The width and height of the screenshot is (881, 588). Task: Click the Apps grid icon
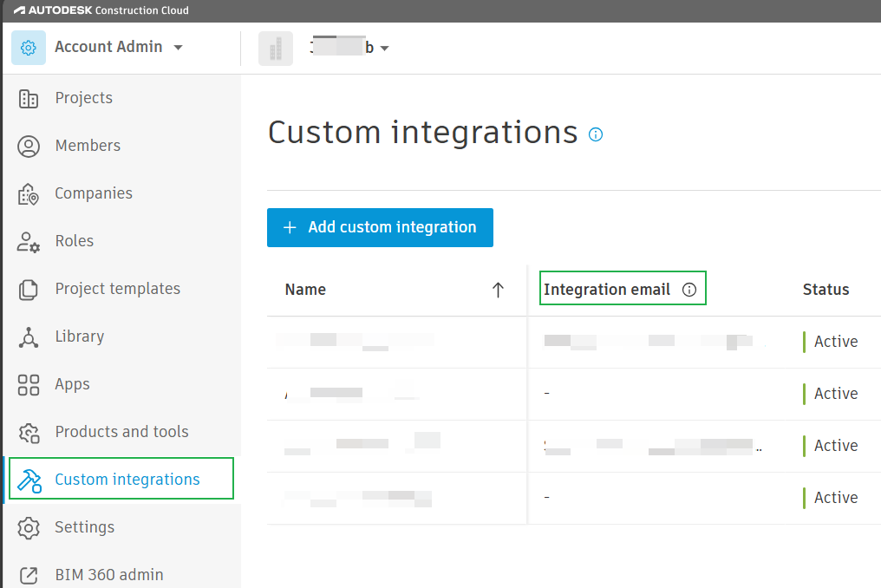tap(29, 385)
